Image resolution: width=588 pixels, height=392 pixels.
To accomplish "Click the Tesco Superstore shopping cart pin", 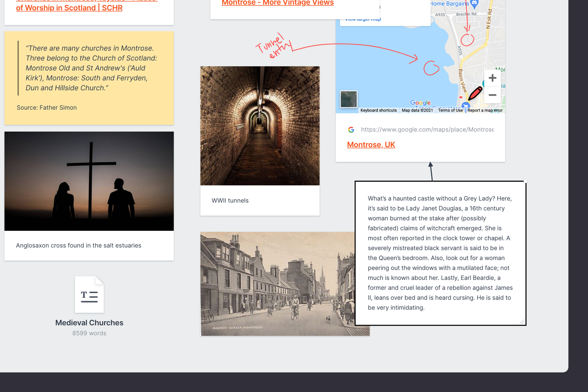I will [x=465, y=105].
